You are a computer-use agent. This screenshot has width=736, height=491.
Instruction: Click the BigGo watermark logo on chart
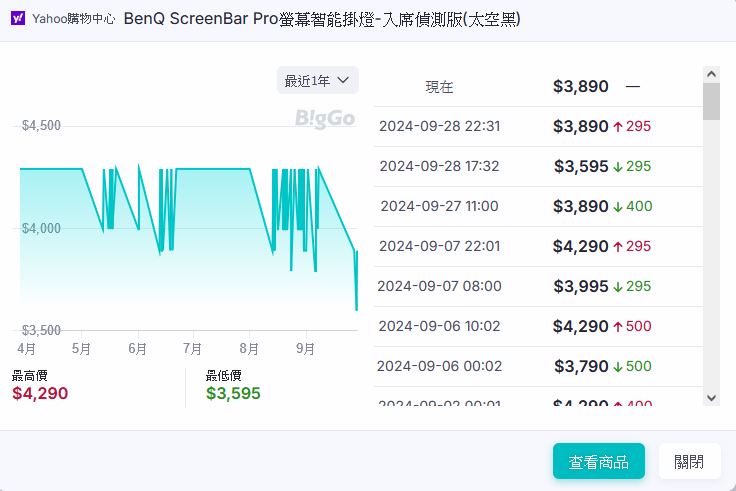pos(325,118)
